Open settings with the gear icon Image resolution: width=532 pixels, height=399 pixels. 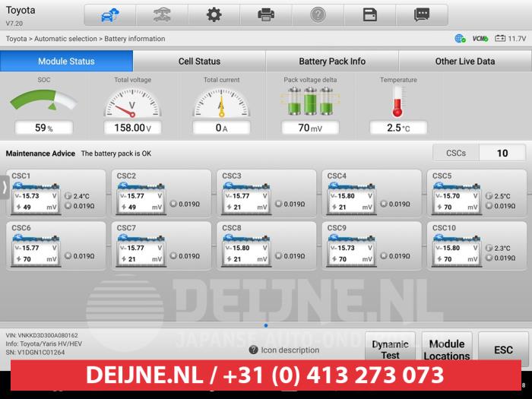tap(214, 14)
